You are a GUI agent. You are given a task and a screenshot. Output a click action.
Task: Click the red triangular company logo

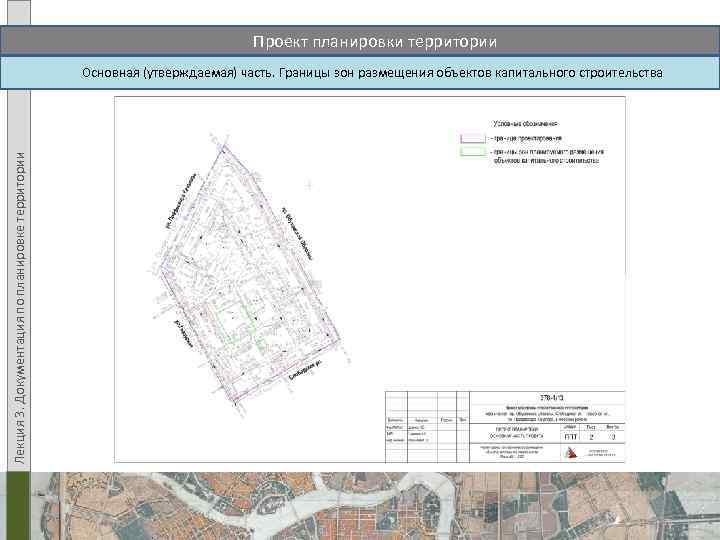pos(570,453)
